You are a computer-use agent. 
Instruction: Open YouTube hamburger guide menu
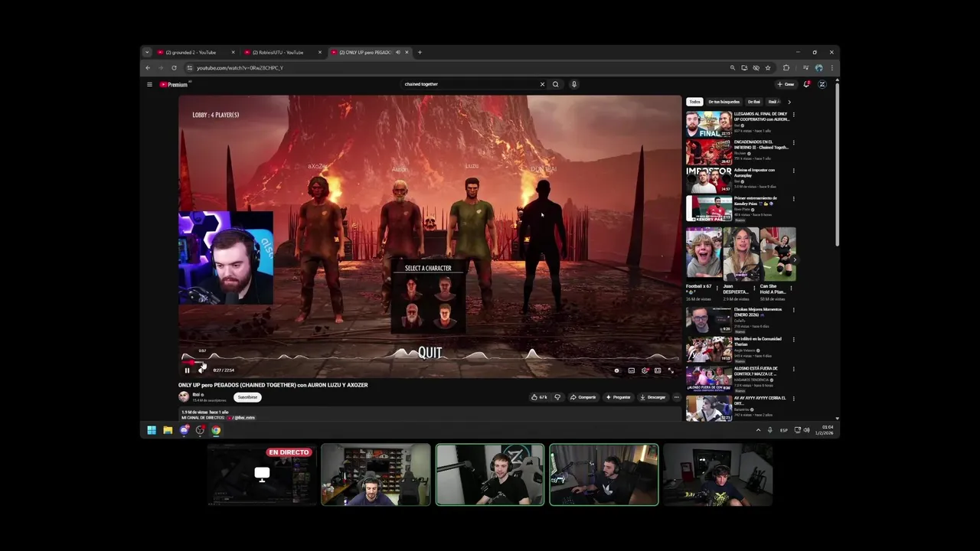149,84
